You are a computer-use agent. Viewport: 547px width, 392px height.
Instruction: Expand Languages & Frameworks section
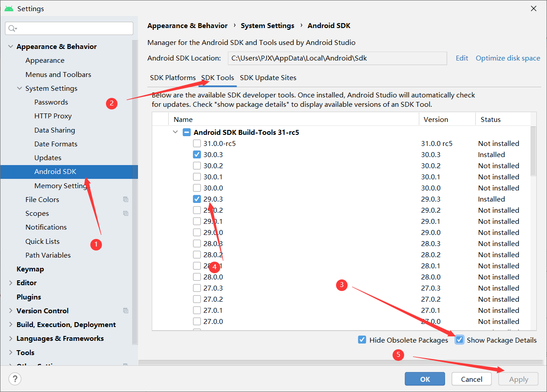(x=10, y=339)
